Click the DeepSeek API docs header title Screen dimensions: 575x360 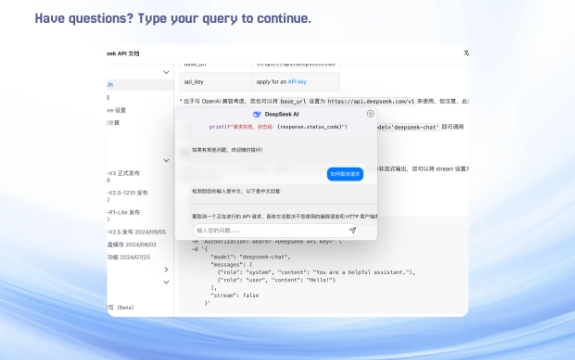tap(123, 54)
